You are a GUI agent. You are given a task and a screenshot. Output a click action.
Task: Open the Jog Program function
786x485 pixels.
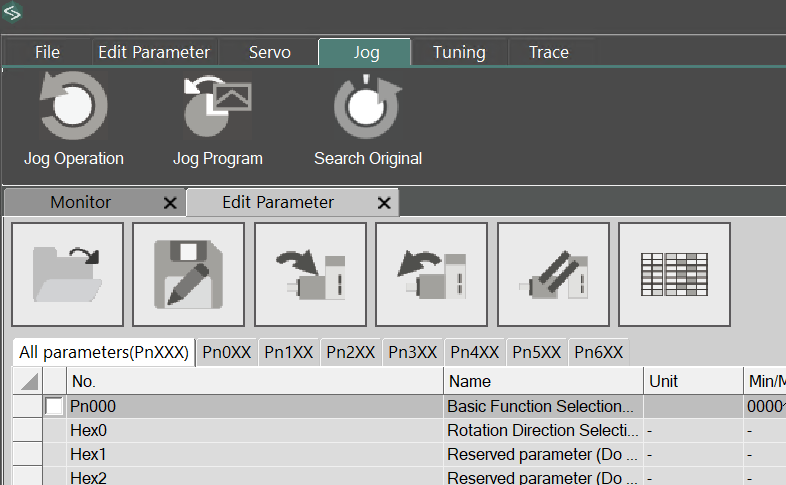pyautogui.click(x=217, y=120)
